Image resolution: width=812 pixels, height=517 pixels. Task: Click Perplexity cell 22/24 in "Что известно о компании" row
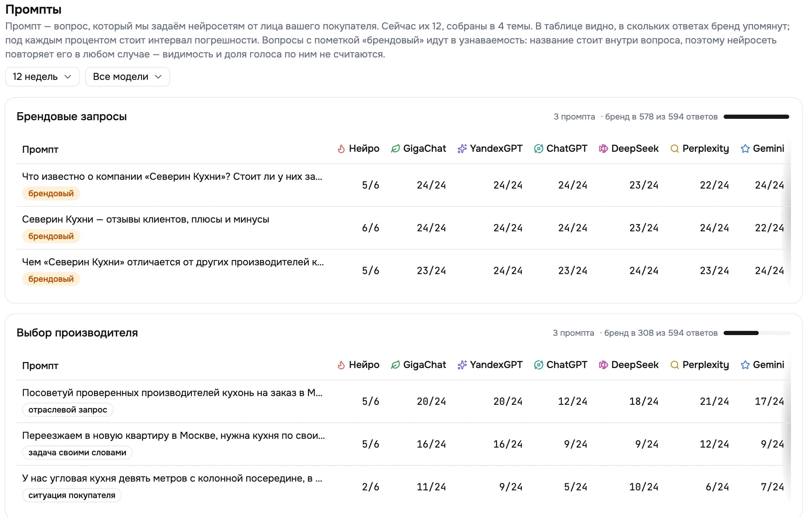click(x=714, y=185)
